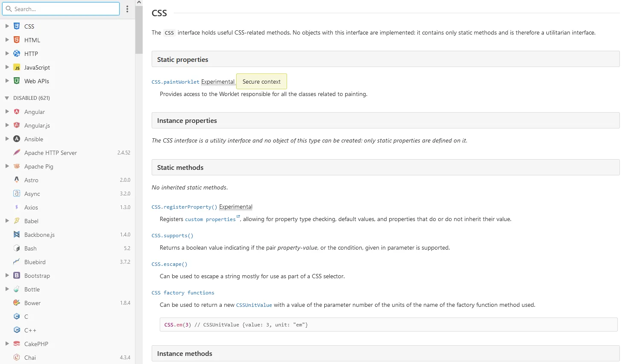Expand the CSS documentation tree
Image resolution: width=625 pixels, height=364 pixels.
(x=7, y=26)
